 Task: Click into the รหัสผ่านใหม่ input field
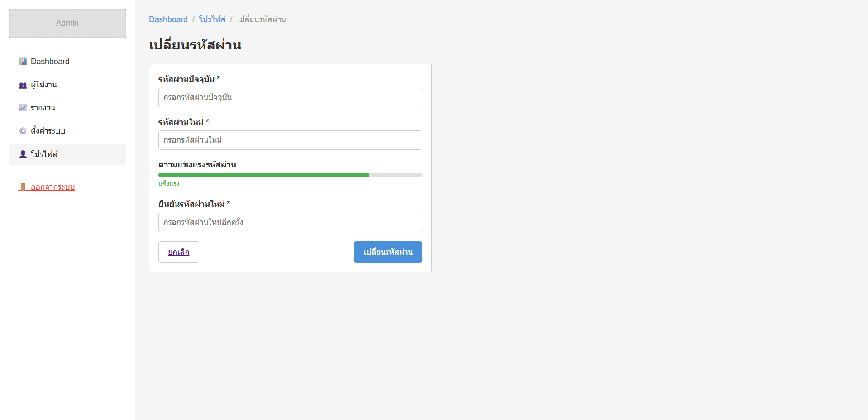(x=290, y=140)
